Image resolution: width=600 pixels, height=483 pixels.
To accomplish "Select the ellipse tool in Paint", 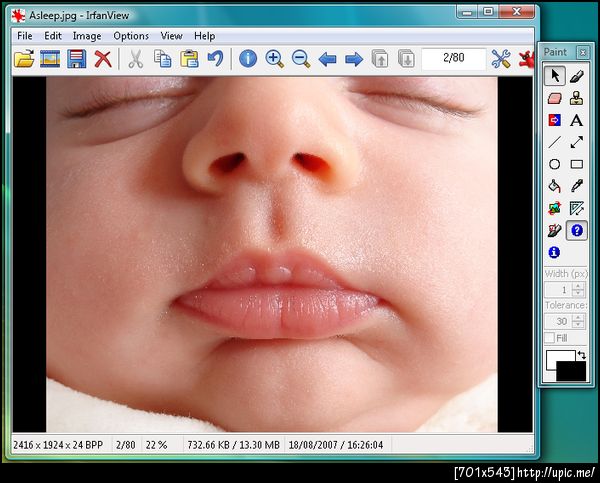I will point(554,164).
